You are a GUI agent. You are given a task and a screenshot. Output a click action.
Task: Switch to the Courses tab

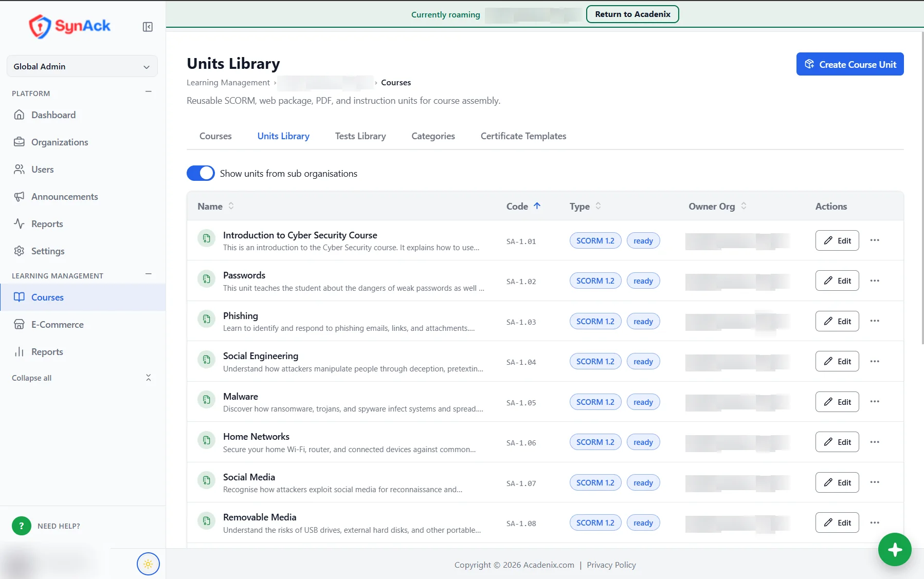(215, 136)
